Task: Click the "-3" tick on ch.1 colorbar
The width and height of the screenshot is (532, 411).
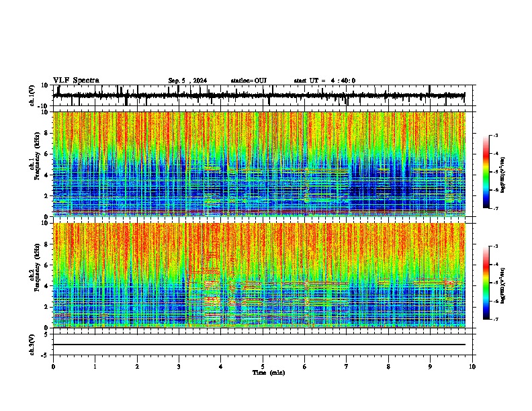Action: coord(495,136)
